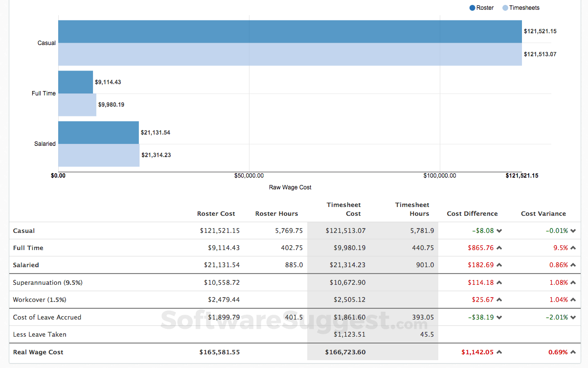The height and width of the screenshot is (368, 588).
Task: Click the Timesheet Hours column header
Action: [412, 209]
